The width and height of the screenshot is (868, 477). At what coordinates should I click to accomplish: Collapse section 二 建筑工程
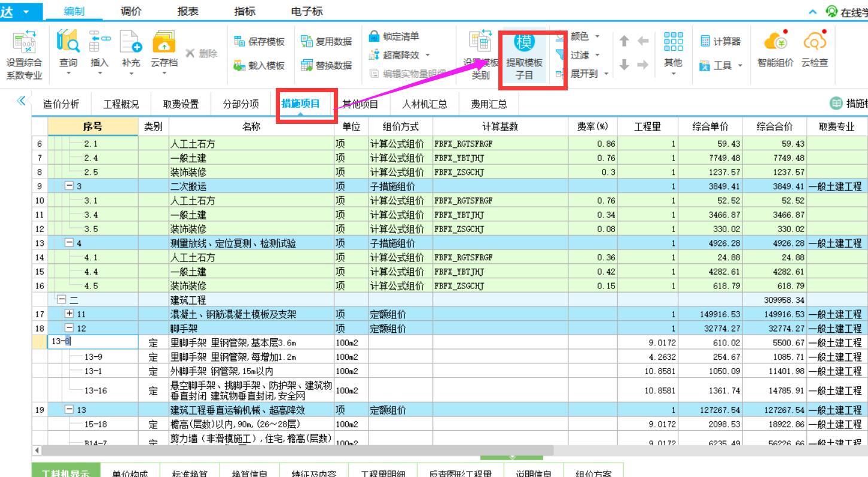click(x=60, y=300)
